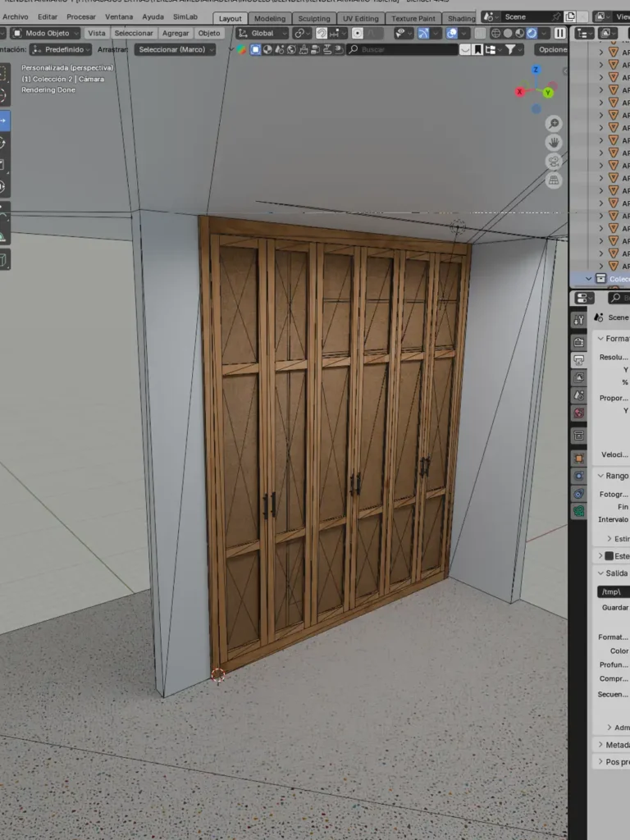Open the Modo Objeto mode dropdown
This screenshot has width=630, height=840.
pyautogui.click(x=46, y=33)
